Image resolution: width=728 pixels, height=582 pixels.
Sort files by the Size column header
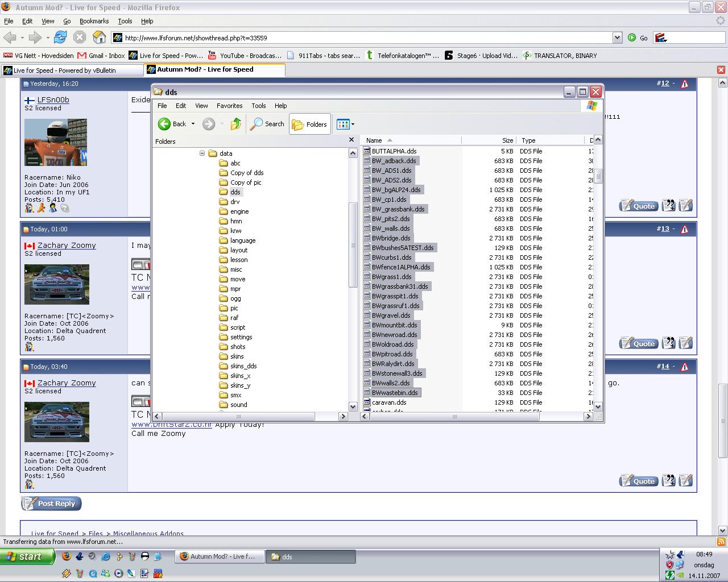(x=489, y=140)
